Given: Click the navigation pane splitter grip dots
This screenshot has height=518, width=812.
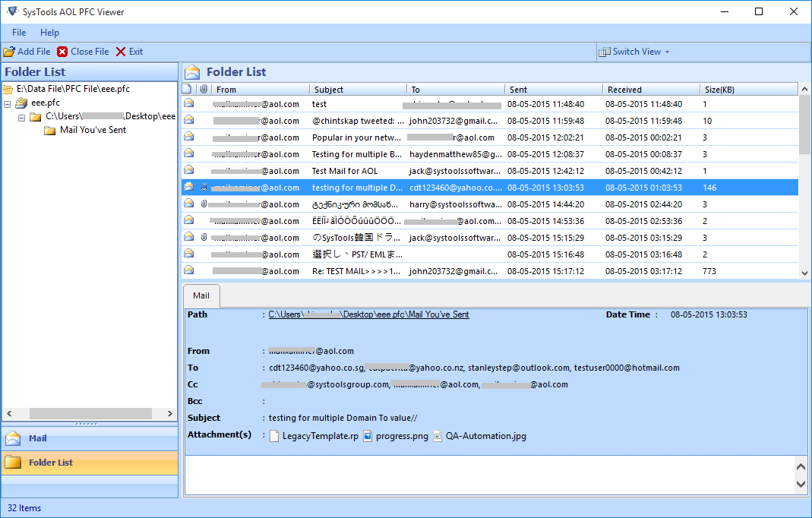Looking at the screenshot, I should (x=86, y=424).
